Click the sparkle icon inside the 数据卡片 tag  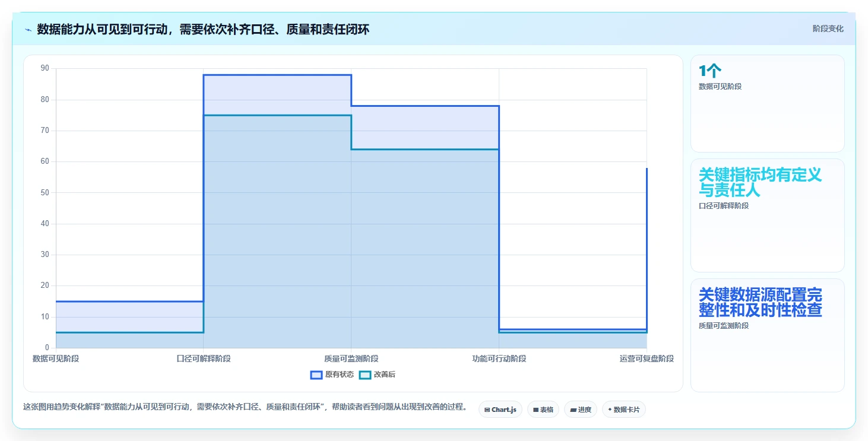pos(610,410)
